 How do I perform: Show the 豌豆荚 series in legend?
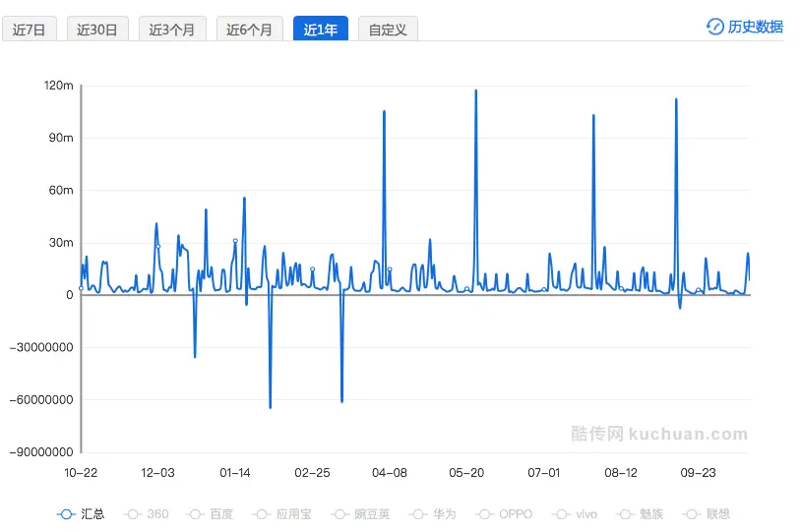pyautogui.click(x=360, y=514)
